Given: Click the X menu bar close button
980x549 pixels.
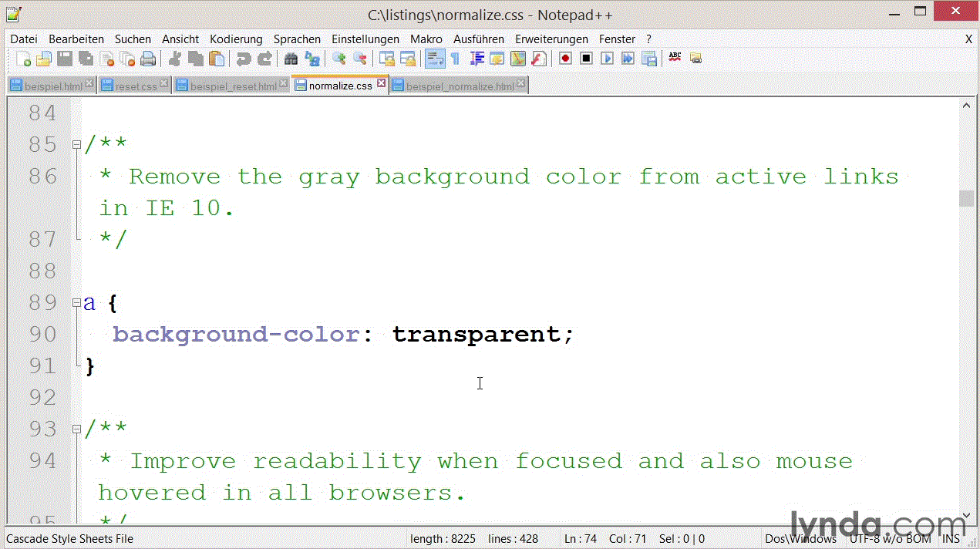Looking at the screenshot, I should pyautogui.click(x=968, y=39).
